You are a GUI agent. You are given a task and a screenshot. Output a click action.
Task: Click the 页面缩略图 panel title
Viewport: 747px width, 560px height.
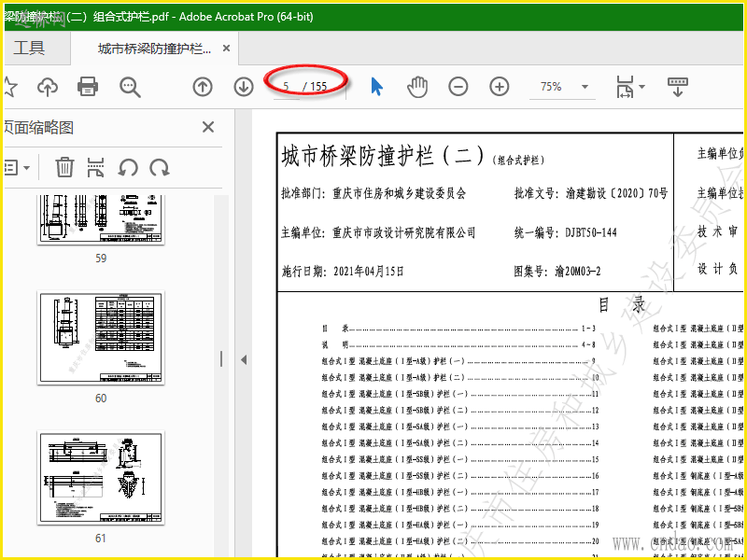pyautogui.click(x=39, y=127)
